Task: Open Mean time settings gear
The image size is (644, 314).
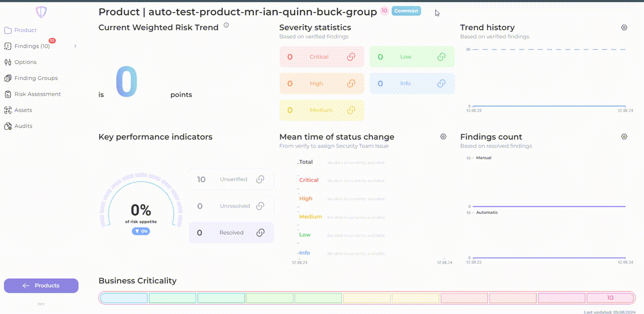Action: click(x=443, y=137)
